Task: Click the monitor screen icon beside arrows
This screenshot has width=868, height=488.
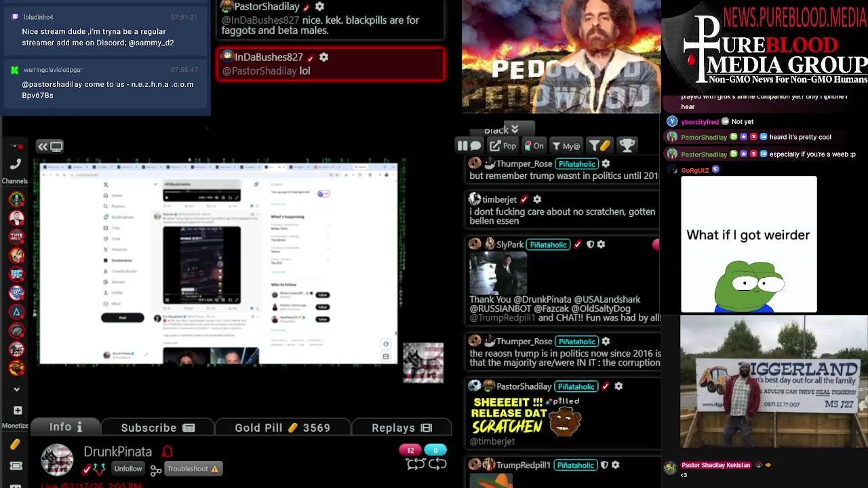Action: 56,146
